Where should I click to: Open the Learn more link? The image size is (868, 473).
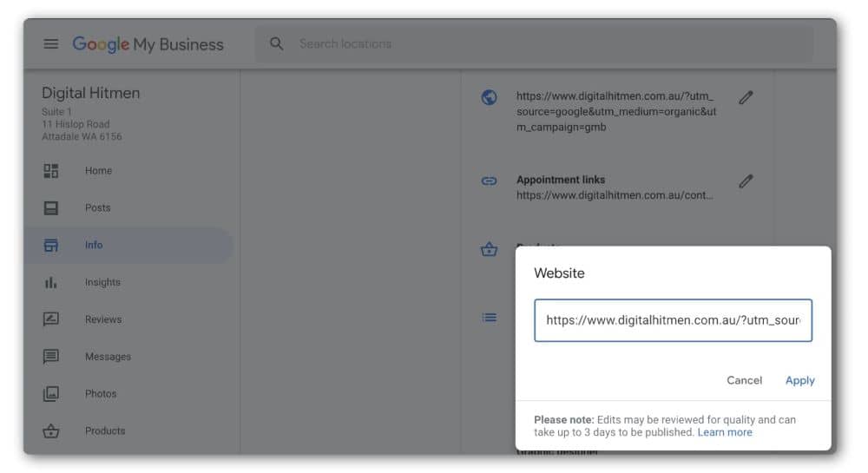725,432
